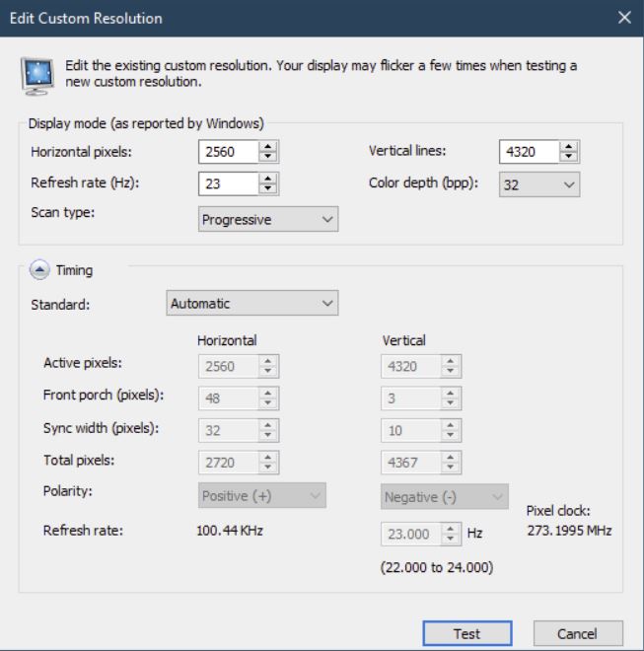Decrease Refresh rate (Hz) using down arrow
The height and width of the screenshot is (651, 644).
pyautogui.click(x=269, y=189)
